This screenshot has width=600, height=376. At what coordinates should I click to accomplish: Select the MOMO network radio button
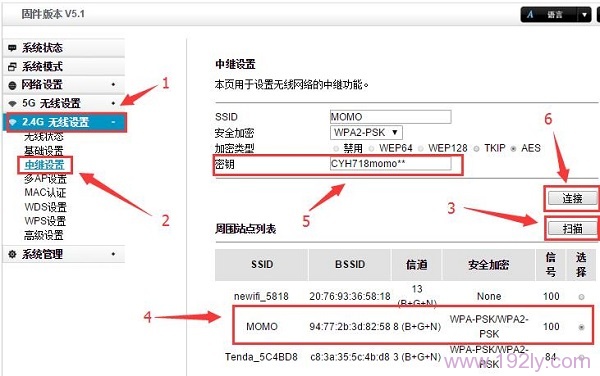point(581,327)
